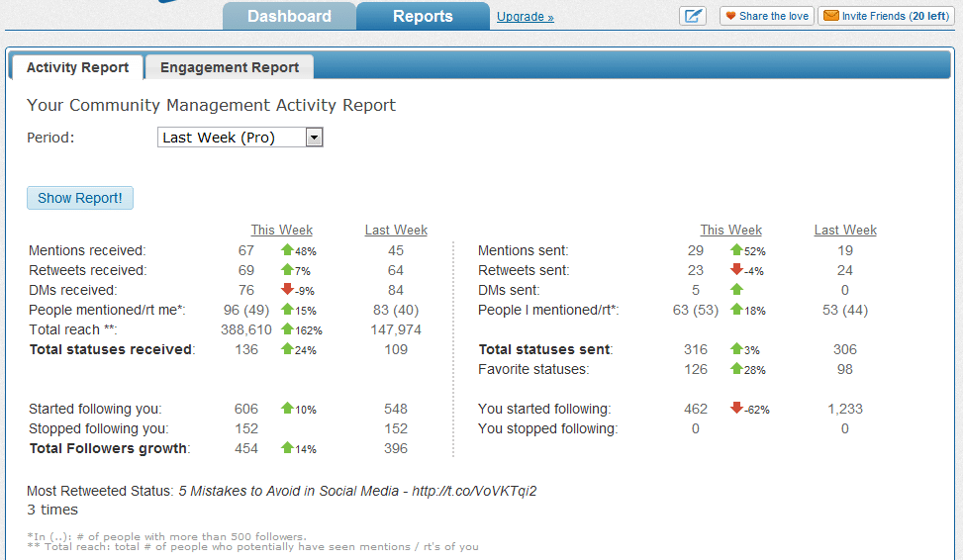This screenshot has width=963, height=560.
Task: Click right Last Week column header
Action: (845, 230)
